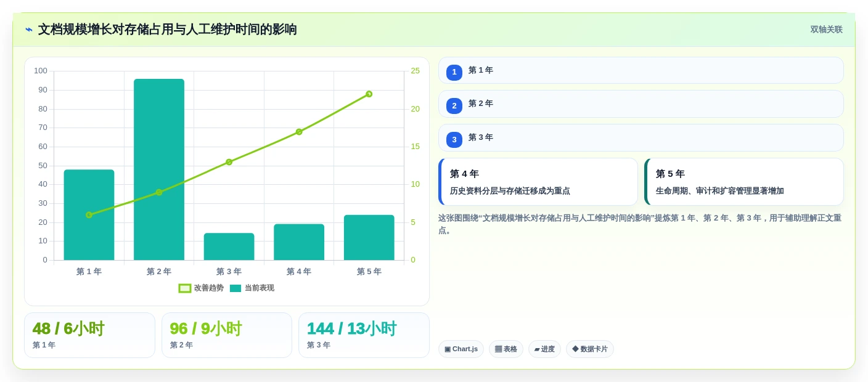Click the number 1 badge
Image resolution: width=868 pixels, height=382 pixels.
(454, 72)
